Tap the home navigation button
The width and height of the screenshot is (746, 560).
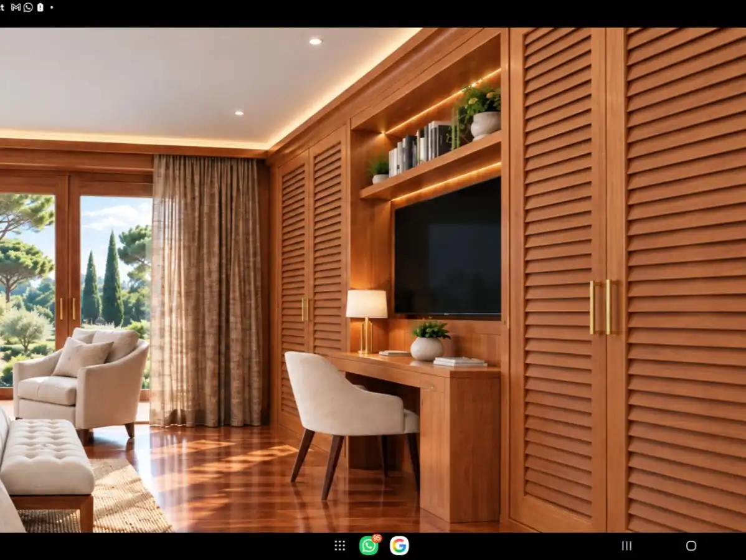pos(691,546)
